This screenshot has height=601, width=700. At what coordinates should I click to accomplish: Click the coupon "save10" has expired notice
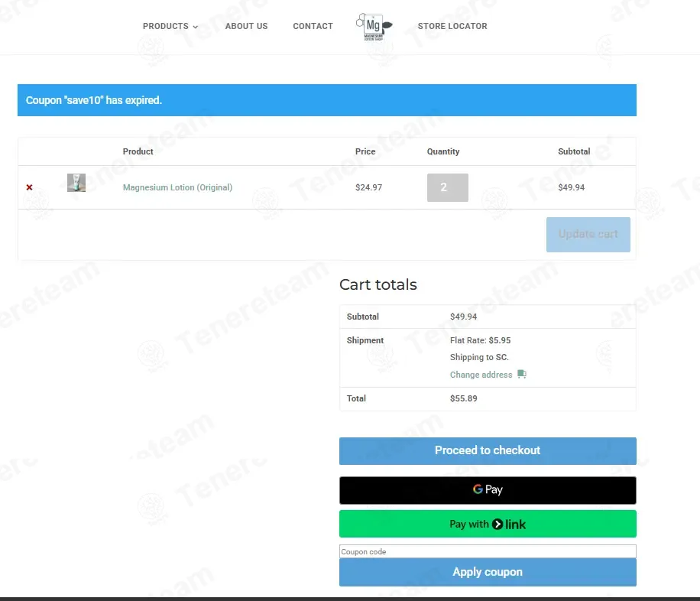click(x=327, y=100)
